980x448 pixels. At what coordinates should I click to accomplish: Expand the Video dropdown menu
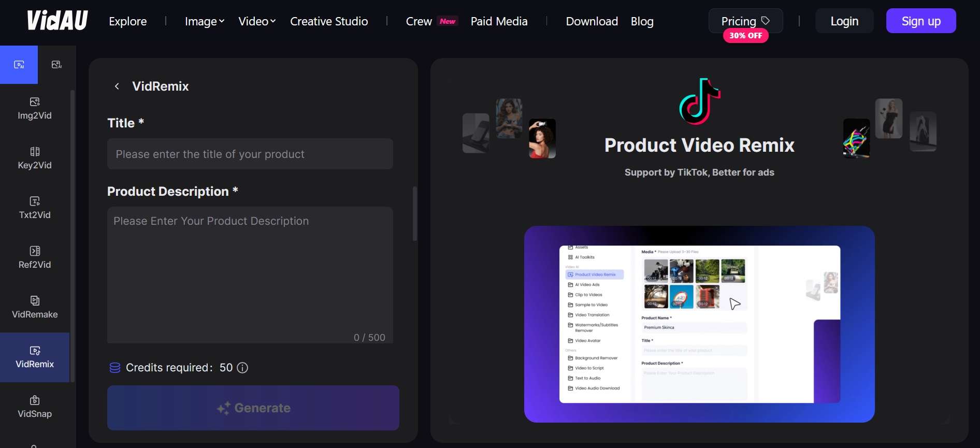(x=257, y=21)
